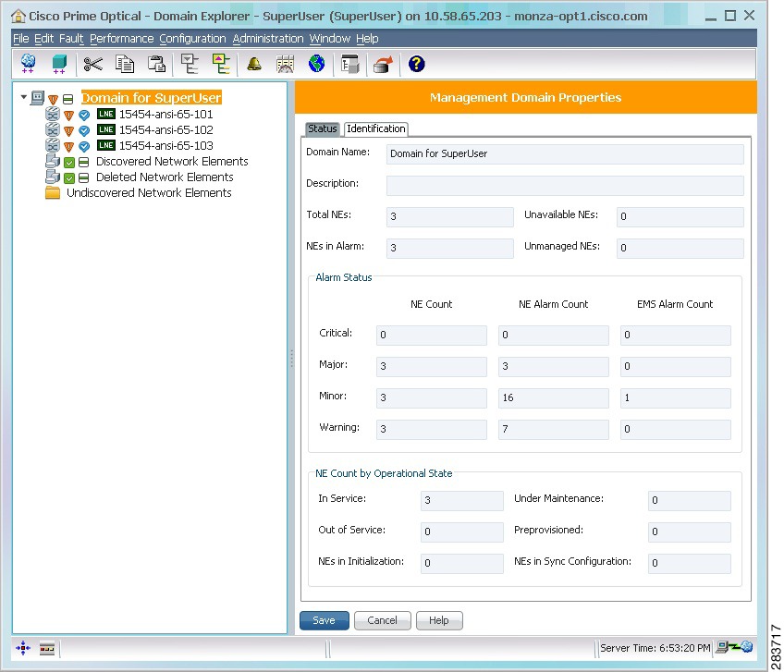Click the four-arrow icon in status bar
The image size is (784, 672).
(x=23, y=649)
